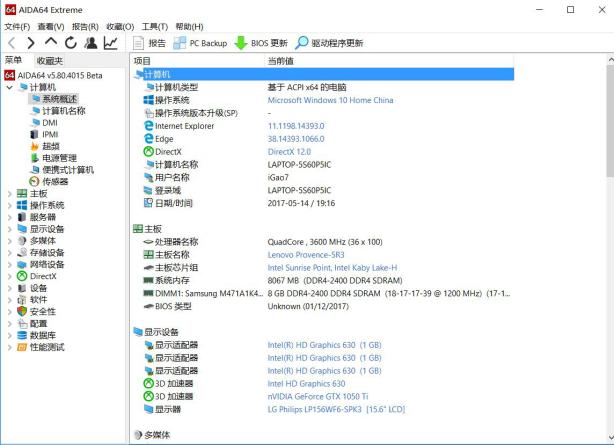Expand the 网络设备 tree node
The height and width of the screenshot is (445, 614).
point(9,264)
